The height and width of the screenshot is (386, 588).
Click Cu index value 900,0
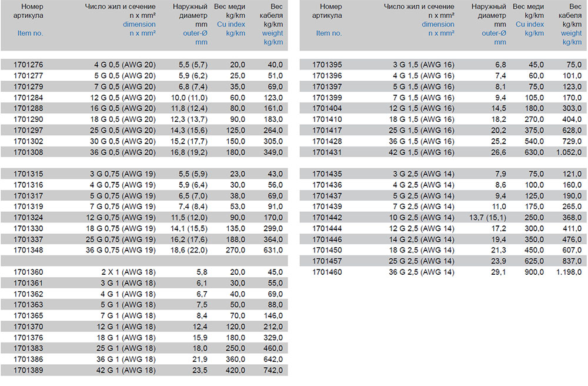click(534, 272)
